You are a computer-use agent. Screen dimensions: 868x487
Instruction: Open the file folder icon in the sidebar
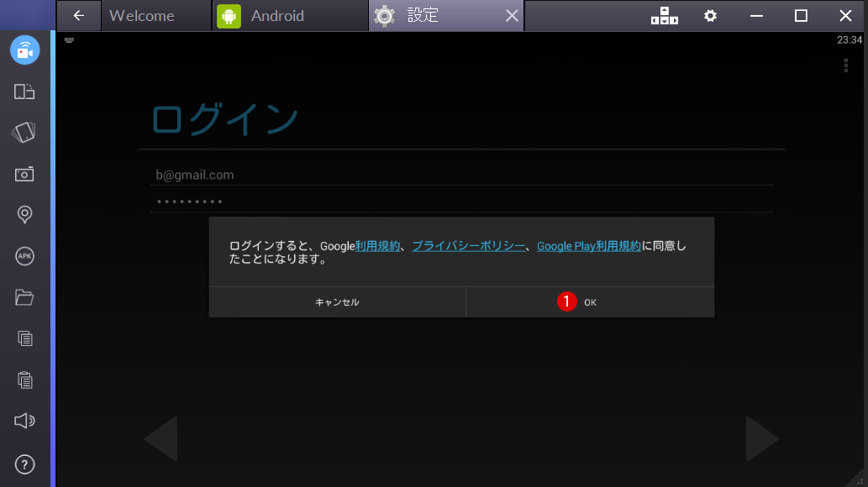pos(24,297)
